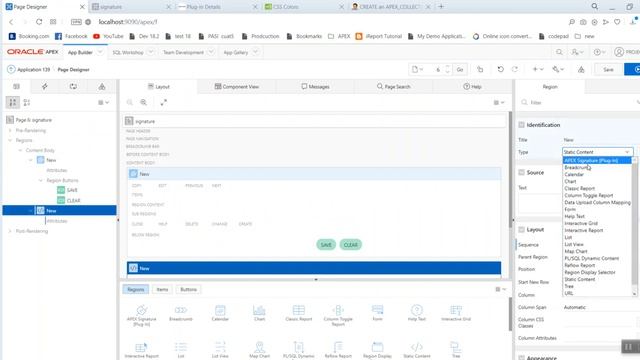Screen dimensions: 640x360
Task: Click the Map Chart gallery icon
Action: click(x=259, y=350)
